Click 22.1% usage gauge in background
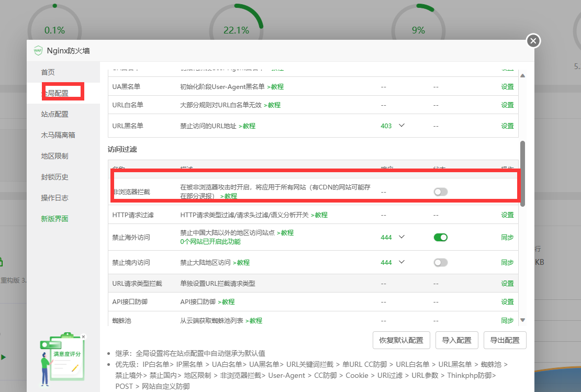Image resolution: width=581 pixels, height=392 pixels. pyautogui.click(x=237, y=30)
